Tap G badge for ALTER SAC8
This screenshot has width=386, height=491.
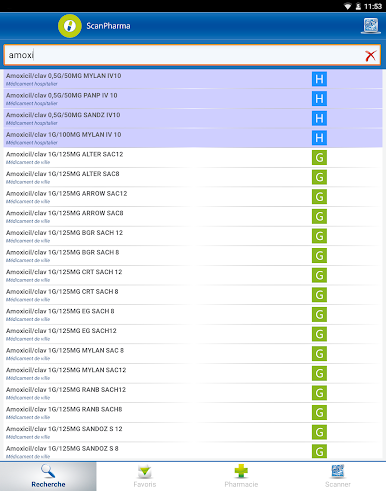point(319,177)
